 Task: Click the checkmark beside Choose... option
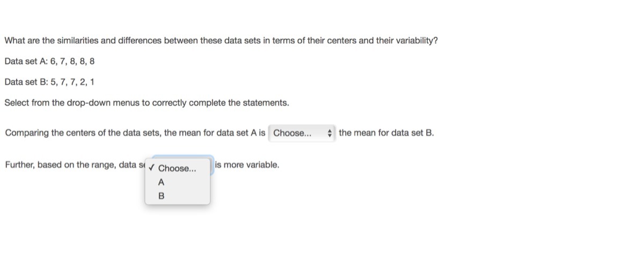152,168
